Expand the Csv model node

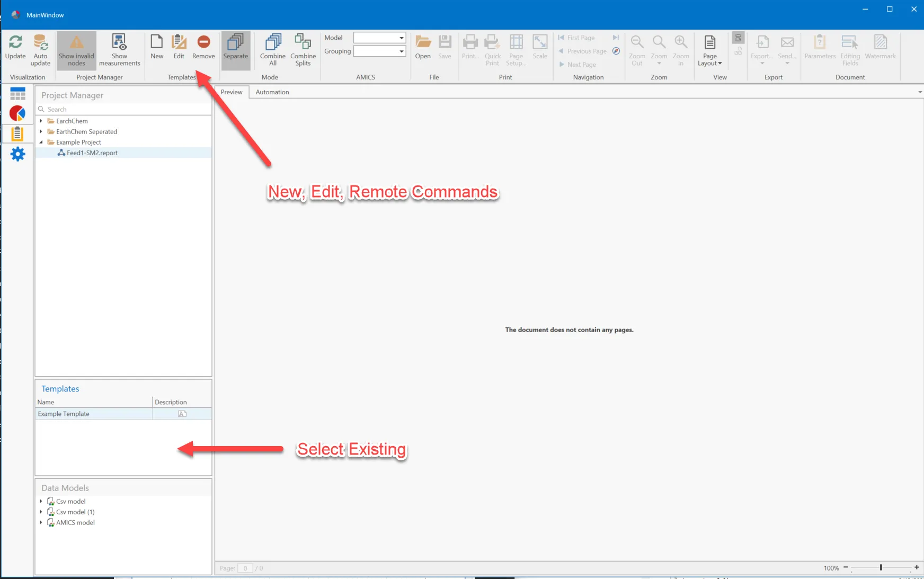point(41,501)
